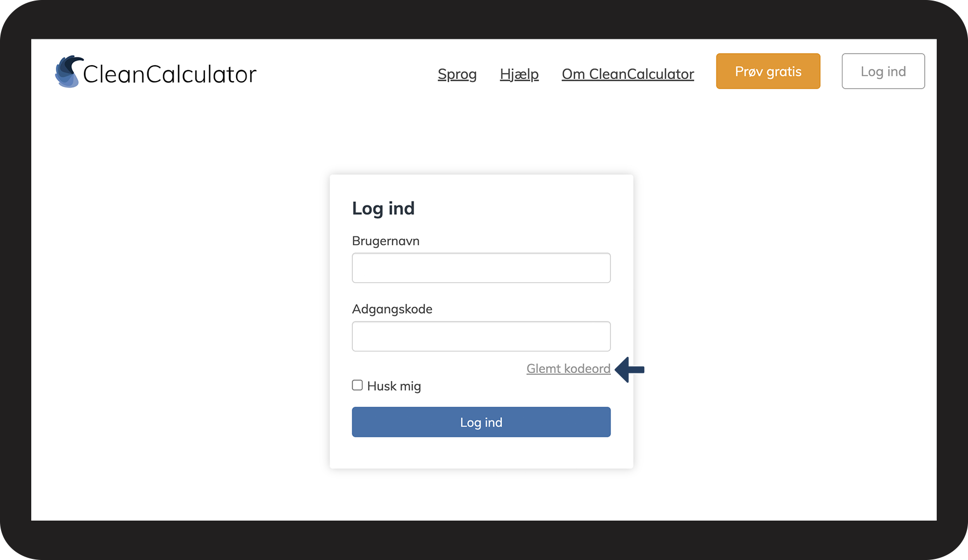Click blank white page area left of login card
This screenshot has width=968, height=560.
(x=181, y=317)
